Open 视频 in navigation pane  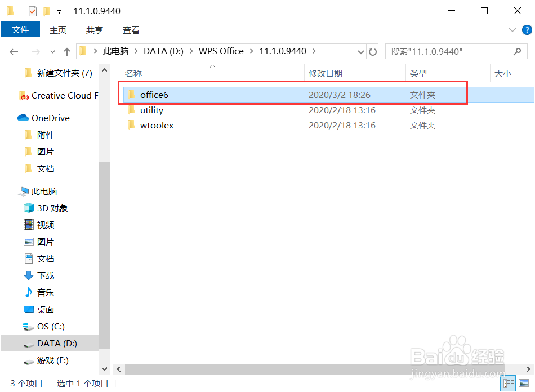click(x=46, y=225)
